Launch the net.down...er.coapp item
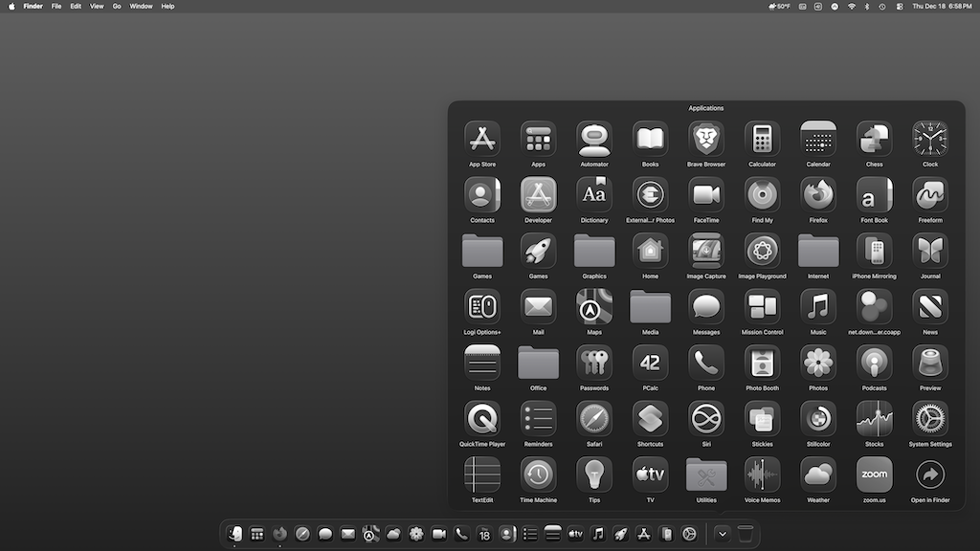This screenshot has width=980, height=551. pos(874,307)
